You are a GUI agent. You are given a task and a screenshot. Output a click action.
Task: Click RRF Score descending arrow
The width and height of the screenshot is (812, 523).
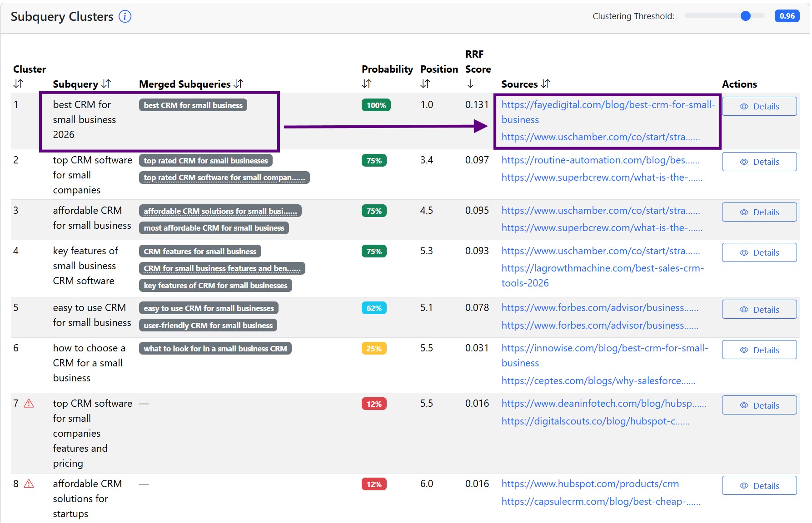tap(470, 84)
